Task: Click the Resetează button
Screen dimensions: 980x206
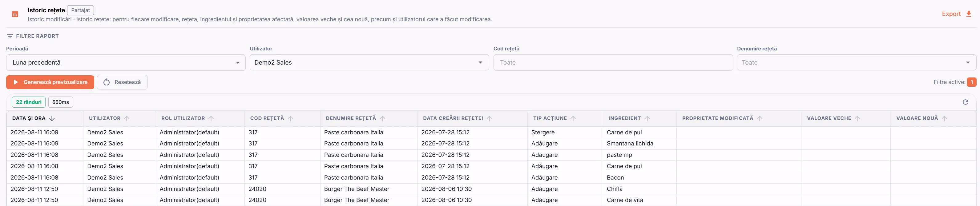Action: [x=122, y=82]
